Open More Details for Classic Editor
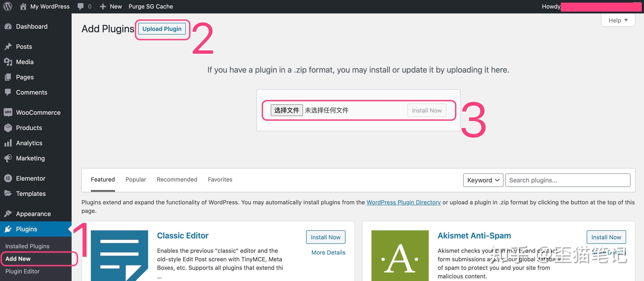This screenshot has width=644, height=281. (328, 253)
